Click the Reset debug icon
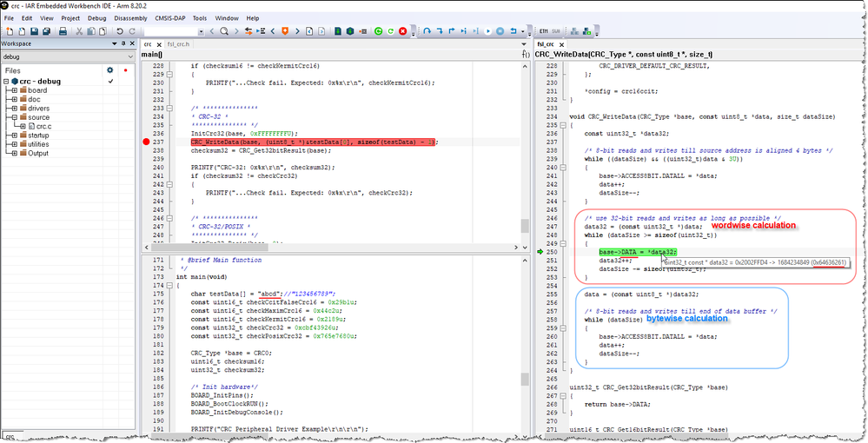This screenshot has height=443, width=868. click(514, 31)
